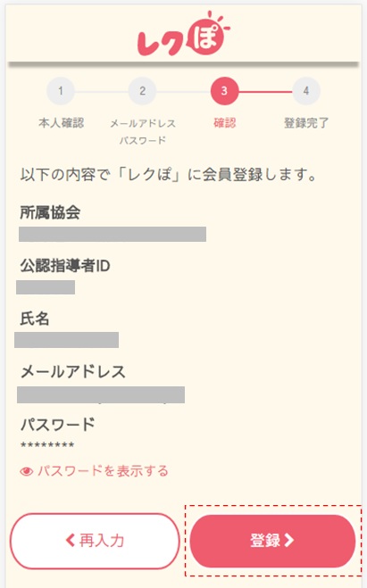Click the masked password asterisks
Screen dimensions: 367x588
pos(47,445)
